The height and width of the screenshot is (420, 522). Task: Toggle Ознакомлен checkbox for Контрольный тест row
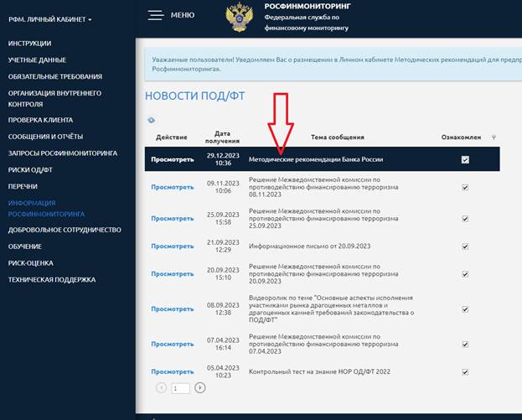pyautogui.click(x=465, y=372)
